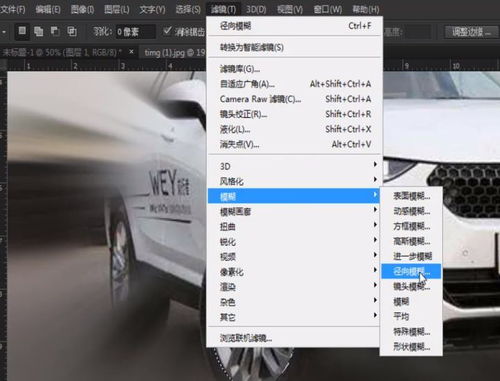Expand the 杂色 submenu

(294, 302)
